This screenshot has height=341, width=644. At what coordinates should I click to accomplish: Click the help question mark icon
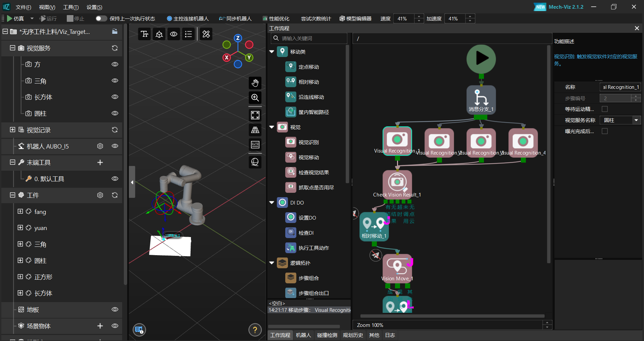255,330
